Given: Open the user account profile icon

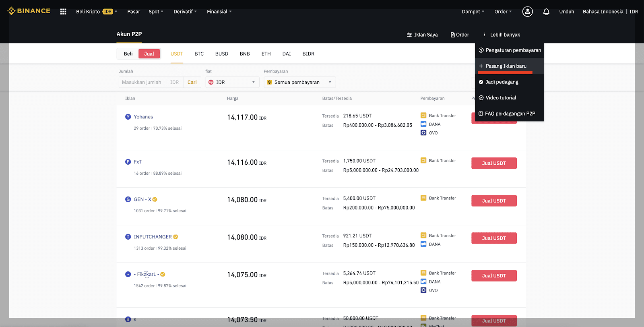Looking at the screenshot, I should [x=527, y=12].
